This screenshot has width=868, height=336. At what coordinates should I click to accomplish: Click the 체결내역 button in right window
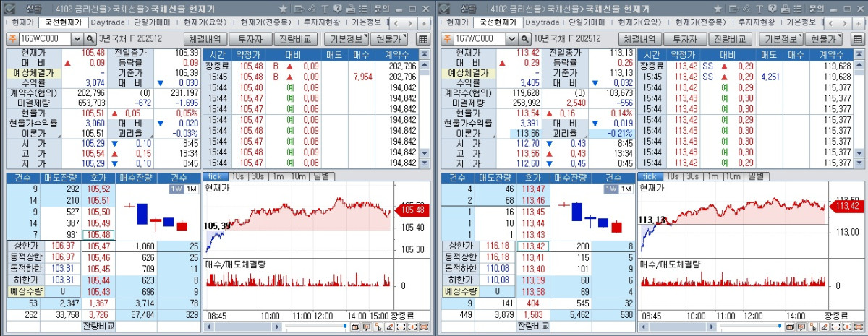coord(640,39)
